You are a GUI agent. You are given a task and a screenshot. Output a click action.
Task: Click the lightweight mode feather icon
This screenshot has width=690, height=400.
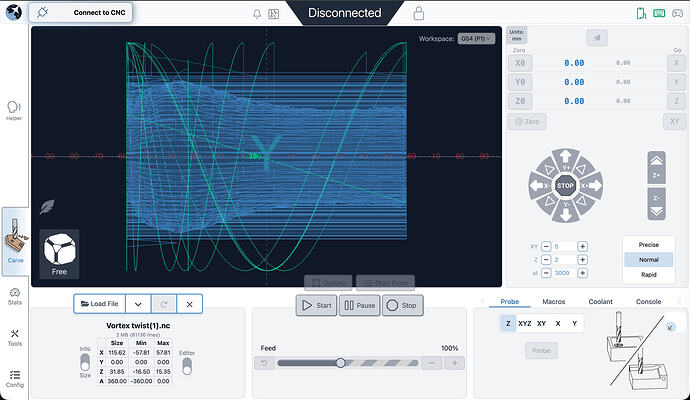[x=47, y=206]
